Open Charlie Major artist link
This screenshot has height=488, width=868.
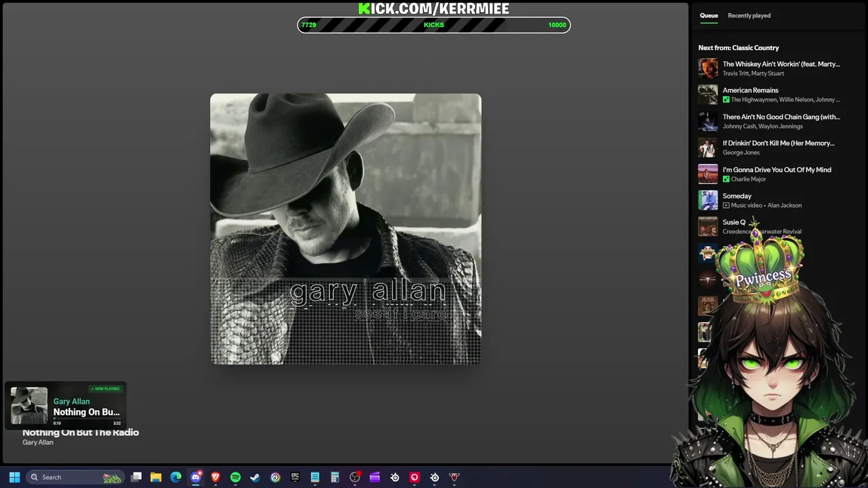748,179
